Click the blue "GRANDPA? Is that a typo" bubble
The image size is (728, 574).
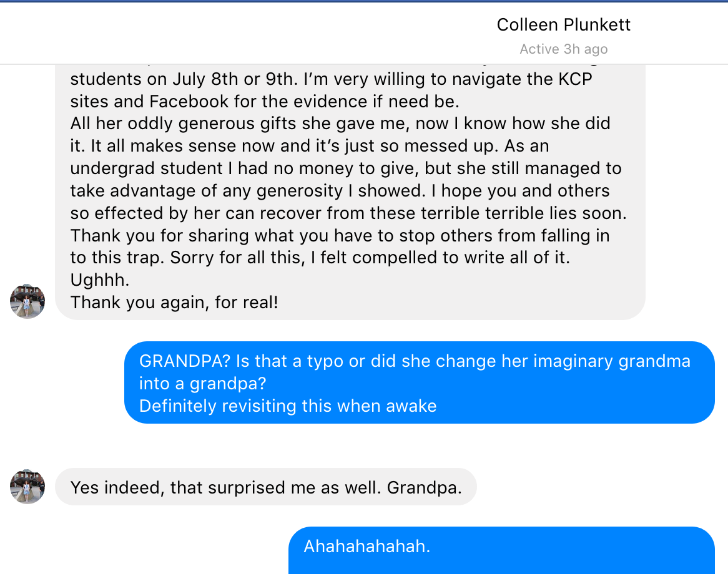click(419, 382)
